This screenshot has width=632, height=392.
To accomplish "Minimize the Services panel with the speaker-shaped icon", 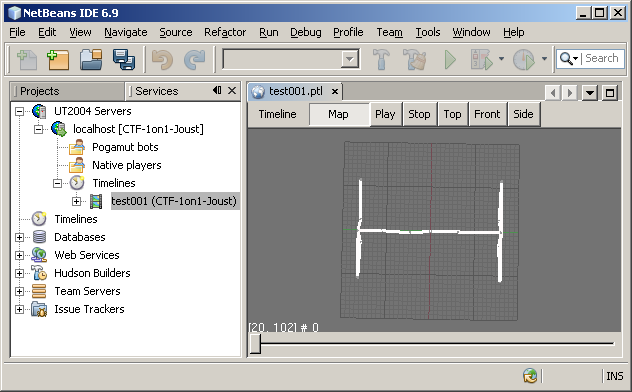I will [x=217, y=90].
